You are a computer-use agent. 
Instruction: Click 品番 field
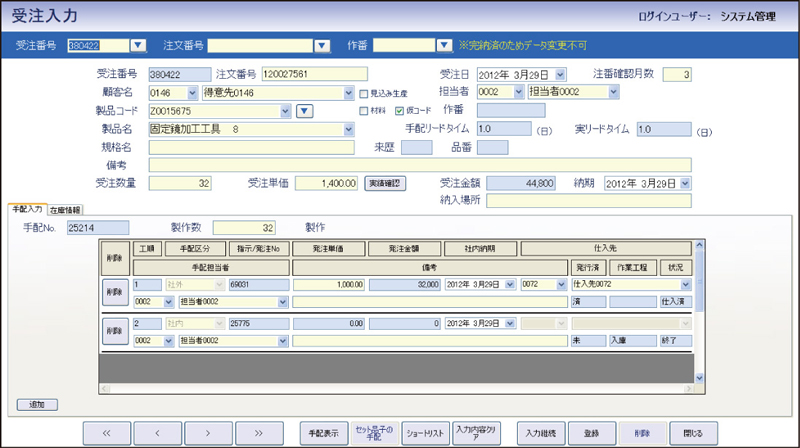click(x=492, y=147)
